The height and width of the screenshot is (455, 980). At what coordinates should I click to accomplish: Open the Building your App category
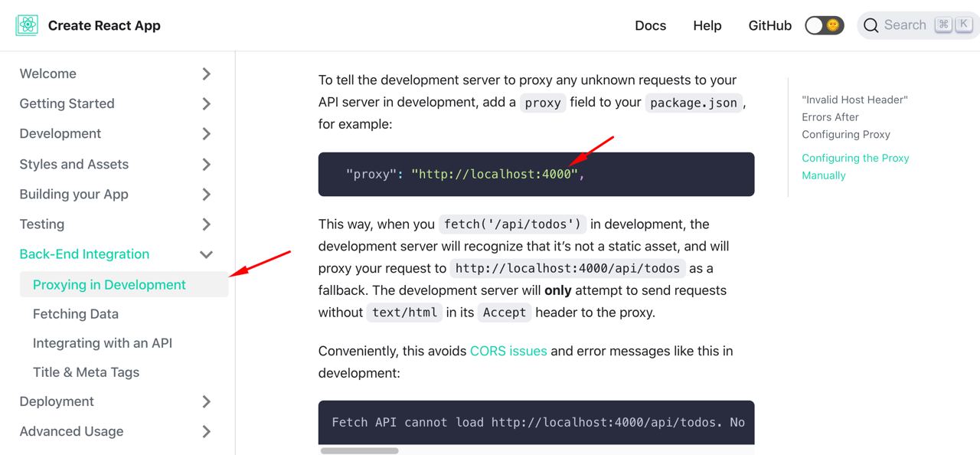[x=74, y=194]
